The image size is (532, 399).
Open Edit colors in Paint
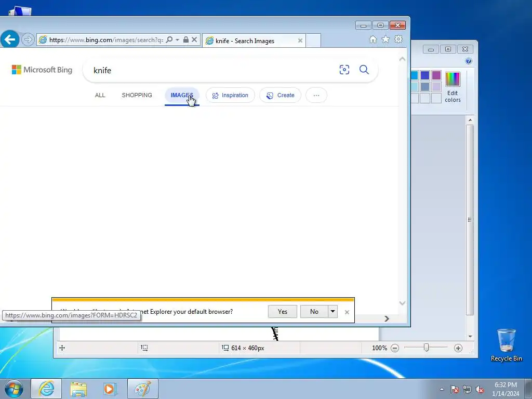pyautogui.click(x=453, y=87)
